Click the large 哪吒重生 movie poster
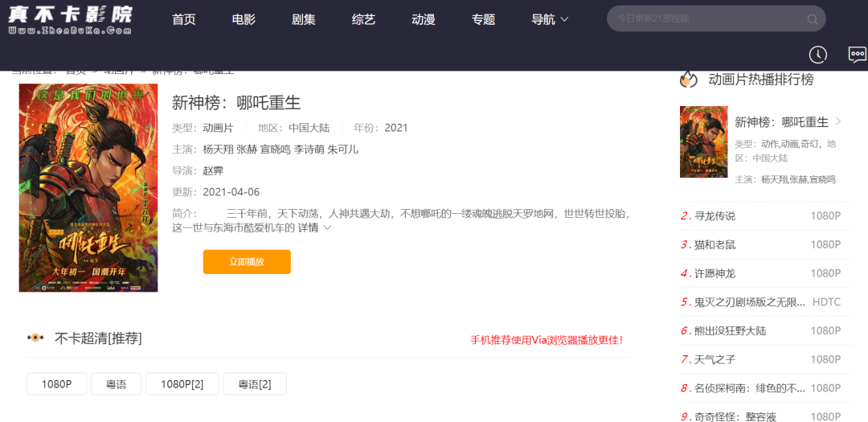868x422 pixels. pos(88,188)
